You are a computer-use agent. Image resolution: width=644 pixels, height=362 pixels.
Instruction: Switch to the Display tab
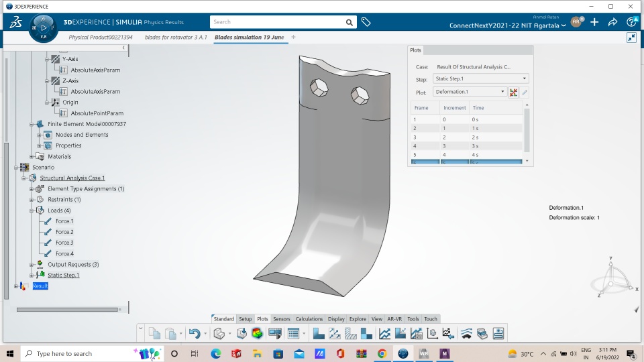(x=336, y=319)
